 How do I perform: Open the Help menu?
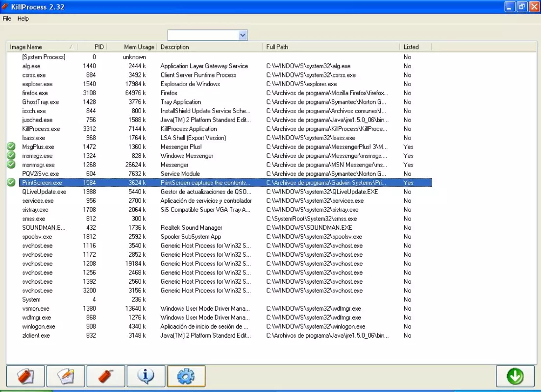[23, 19]
